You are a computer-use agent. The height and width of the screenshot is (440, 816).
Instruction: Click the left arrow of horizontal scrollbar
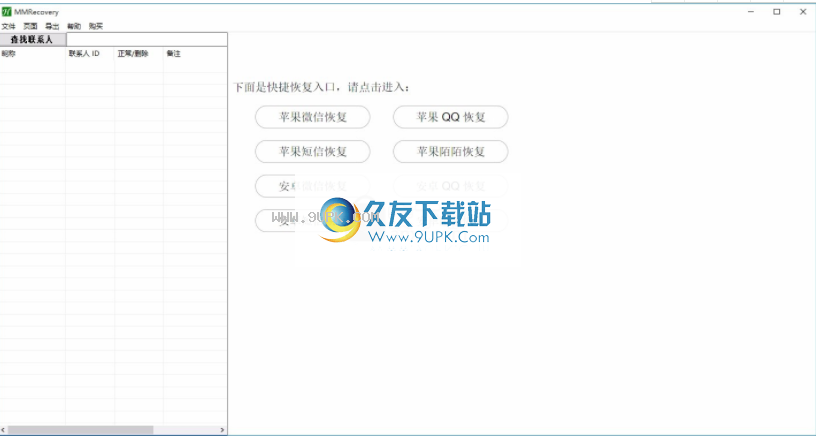(3, 430)
